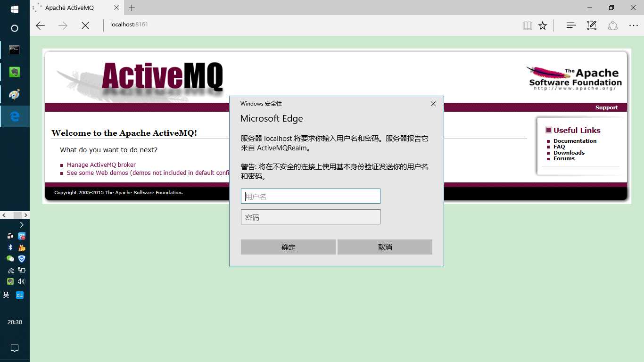This screenshot has height=362, width=644.
Task: Open Evernote from the taskbar
Action: click(x=15, y=72)
